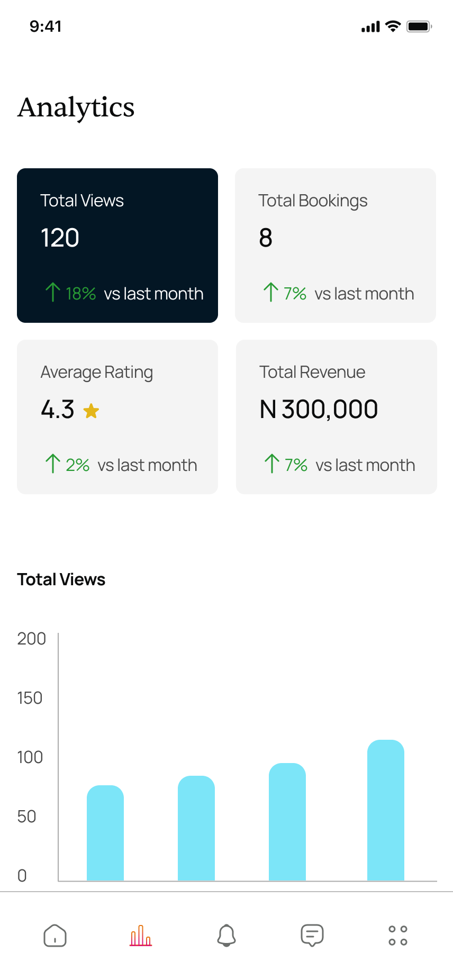
Task: Tap the second bar in chart
Action: (x=196, y=829)
